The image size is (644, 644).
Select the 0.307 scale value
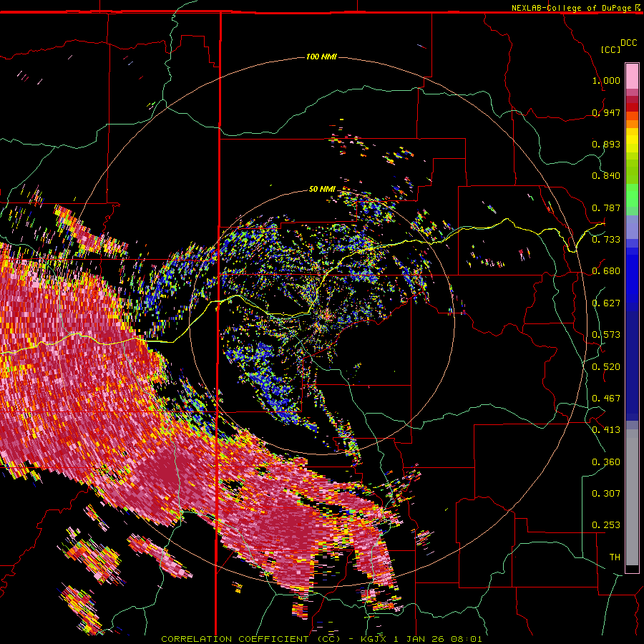606,494
